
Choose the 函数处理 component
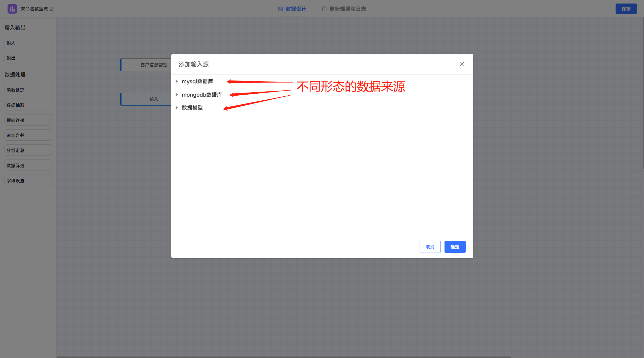coord(28,90)
